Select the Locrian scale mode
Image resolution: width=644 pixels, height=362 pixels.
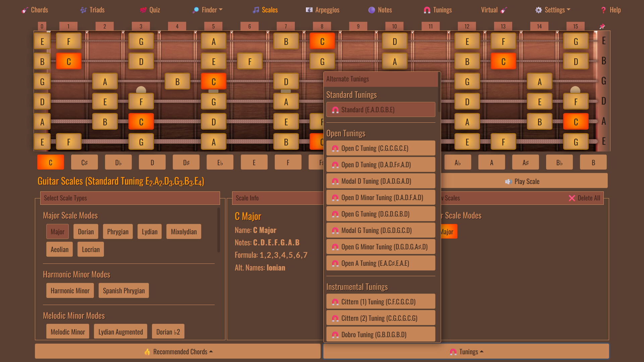point(90,249)
